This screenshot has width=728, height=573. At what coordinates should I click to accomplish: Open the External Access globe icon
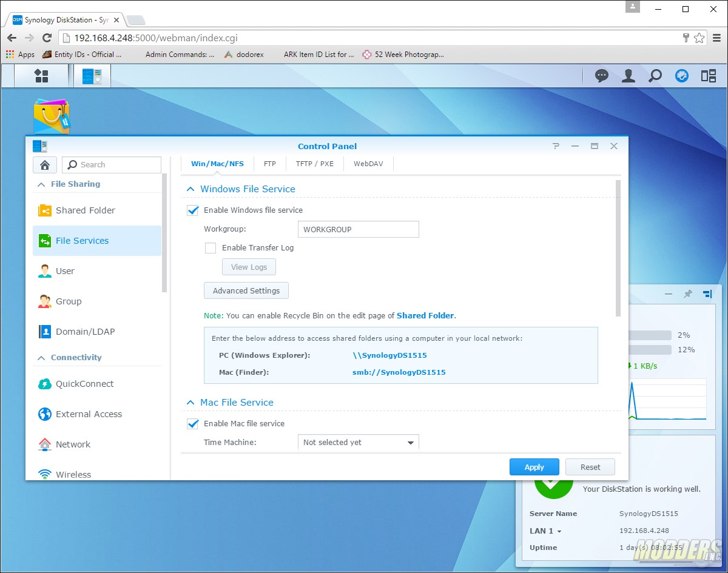click(x=45, y=414)
